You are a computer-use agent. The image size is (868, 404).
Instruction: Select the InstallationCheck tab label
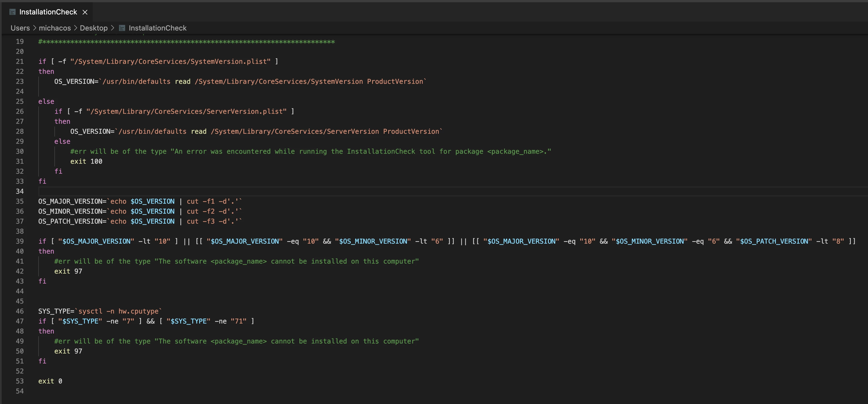pos(48,12)
